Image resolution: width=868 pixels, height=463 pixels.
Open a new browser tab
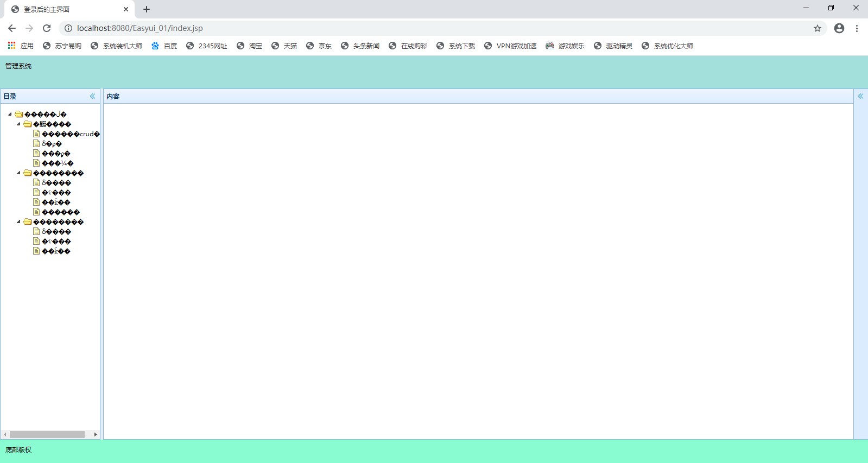click(x=147, y=9)
